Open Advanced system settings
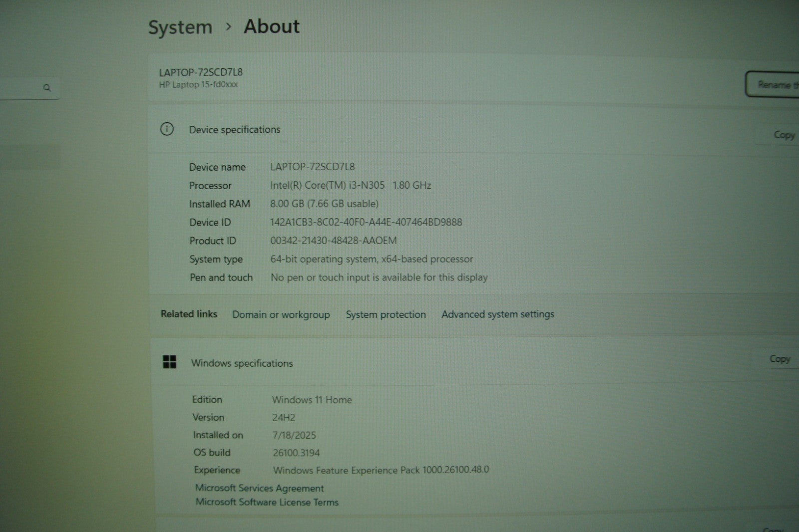This screenshot has height=532, width=799. pos(497,314)
